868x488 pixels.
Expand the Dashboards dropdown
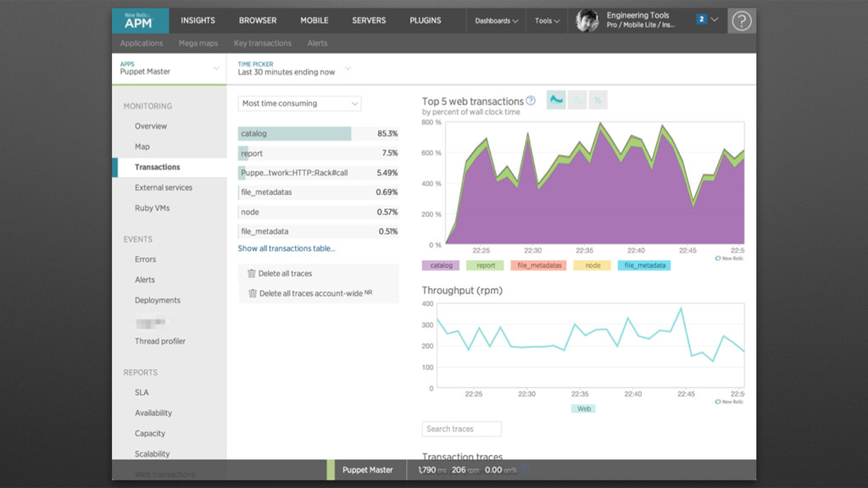pos(496,21)
